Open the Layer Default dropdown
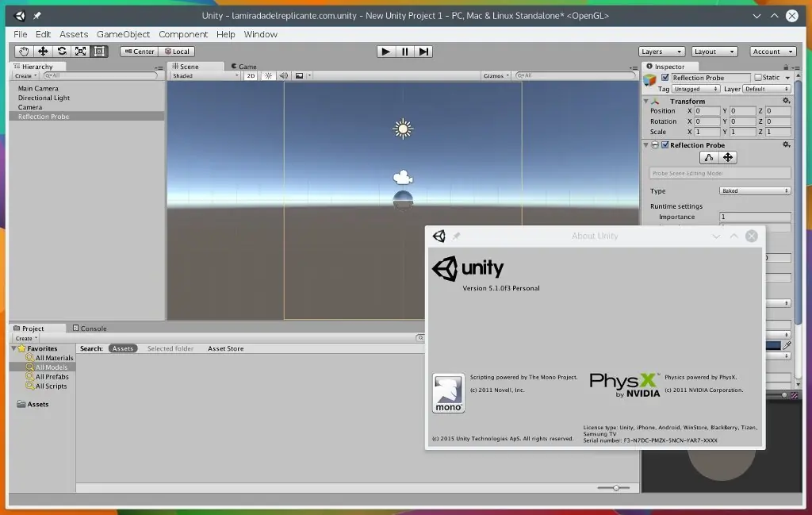The height and width of the screenshot is (515, 812). coord(767,89)
